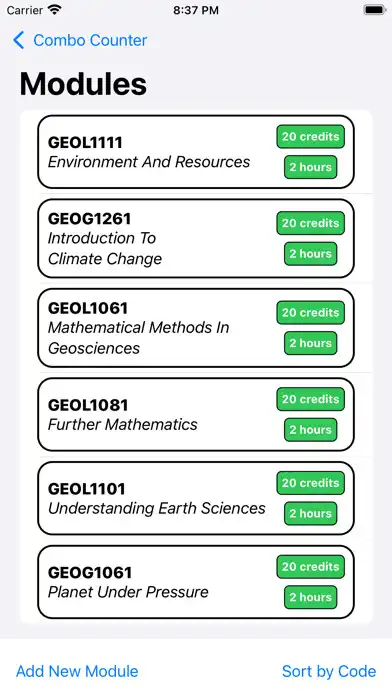
Task: Tap the 2 hours badge on GEOL1061
Action: (310, 343)
